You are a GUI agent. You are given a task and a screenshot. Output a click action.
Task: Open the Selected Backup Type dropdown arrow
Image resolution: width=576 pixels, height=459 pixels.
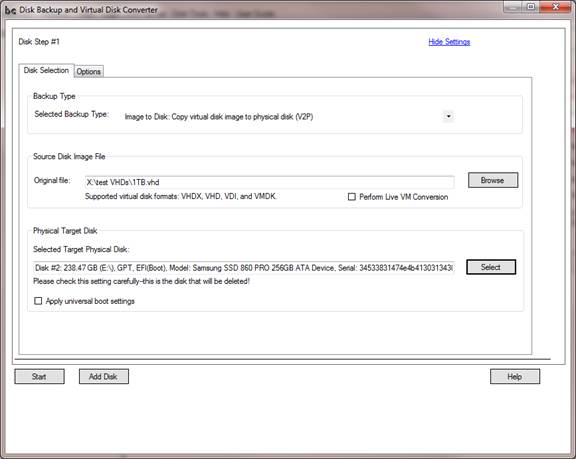(x=448, y=116)
